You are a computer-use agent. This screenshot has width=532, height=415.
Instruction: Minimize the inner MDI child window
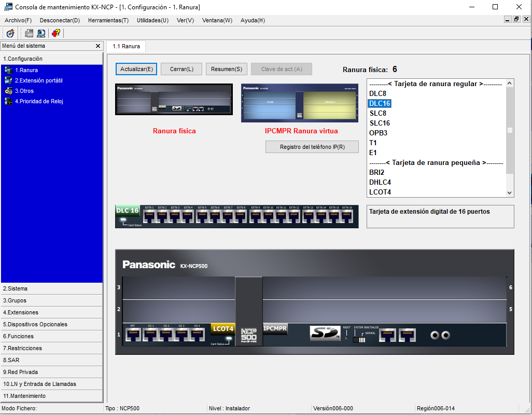(508, 19)
